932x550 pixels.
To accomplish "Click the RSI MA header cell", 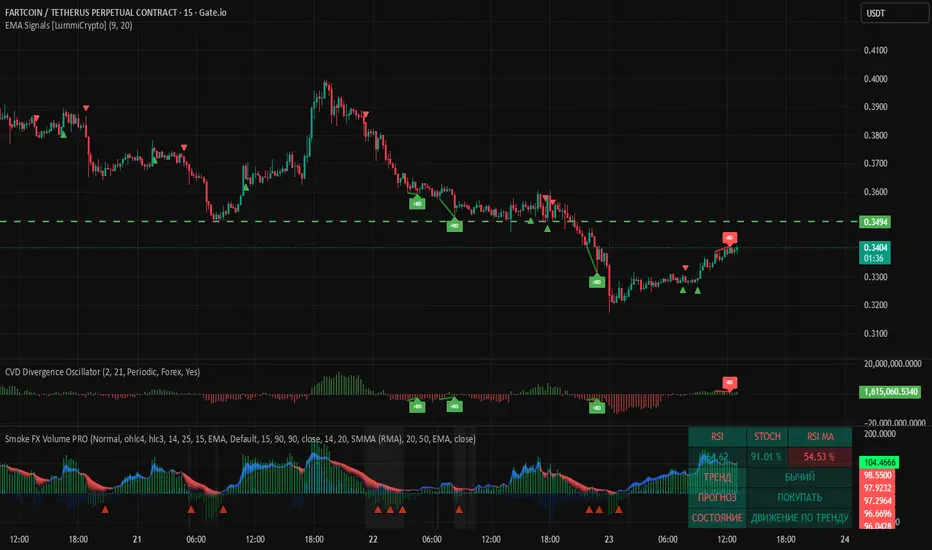I will coord(820,436).
